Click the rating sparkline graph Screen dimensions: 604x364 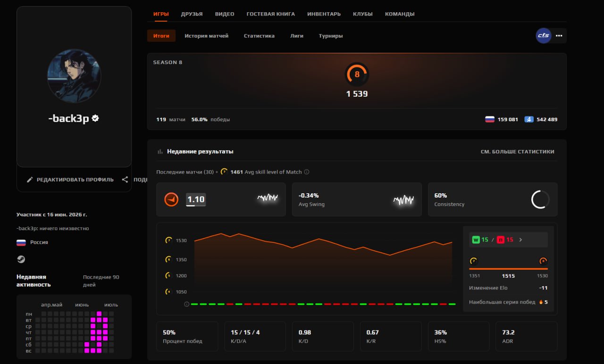pyautogui.click(x=268, y=199)
